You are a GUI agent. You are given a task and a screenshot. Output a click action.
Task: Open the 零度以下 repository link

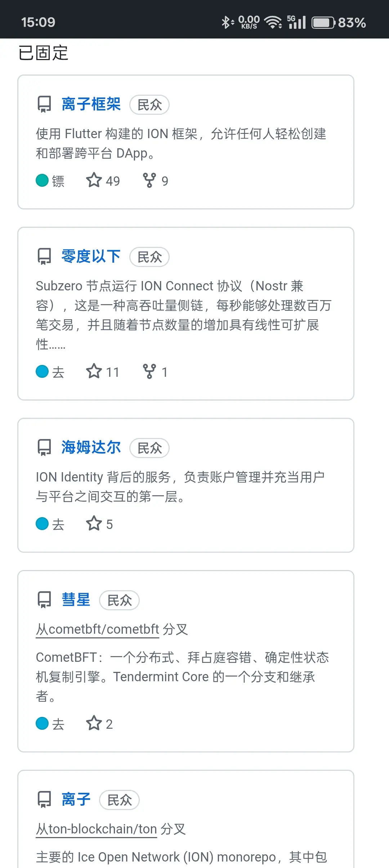(x=91, y=257)
